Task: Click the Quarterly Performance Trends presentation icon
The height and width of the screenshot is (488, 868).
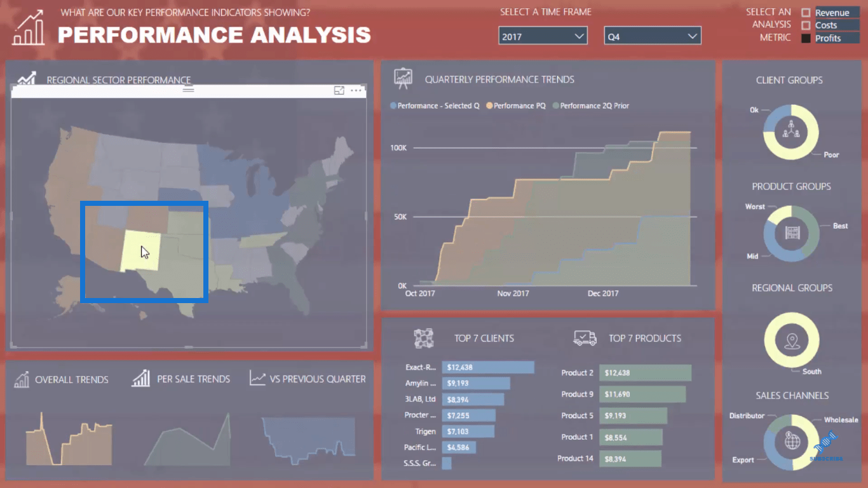Action: click(403, 79)
